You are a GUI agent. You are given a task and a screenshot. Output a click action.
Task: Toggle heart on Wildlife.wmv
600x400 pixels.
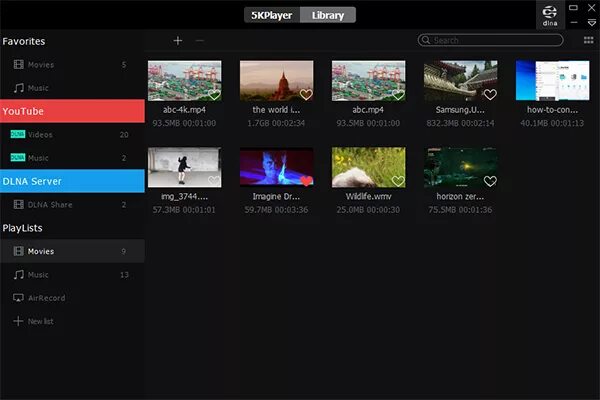pos(398,181)
